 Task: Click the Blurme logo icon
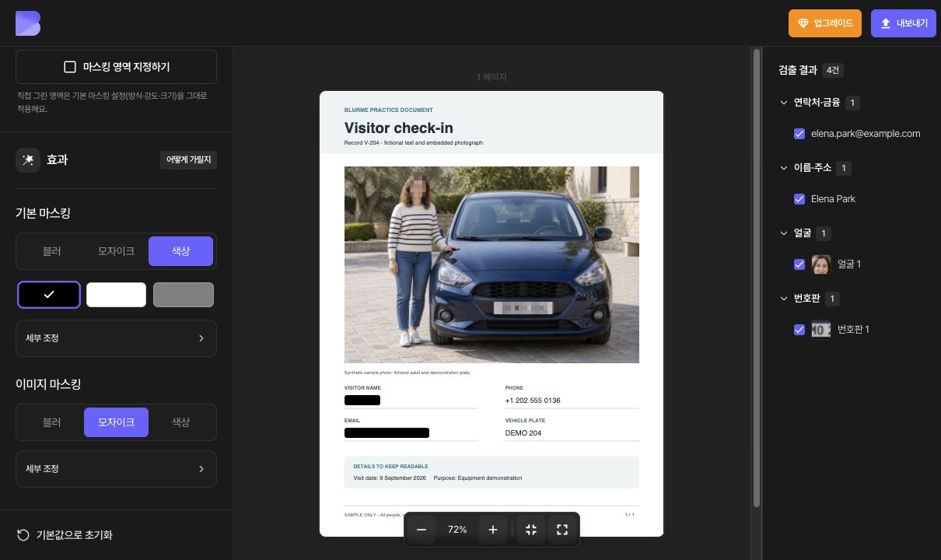[x=28, y=23]
